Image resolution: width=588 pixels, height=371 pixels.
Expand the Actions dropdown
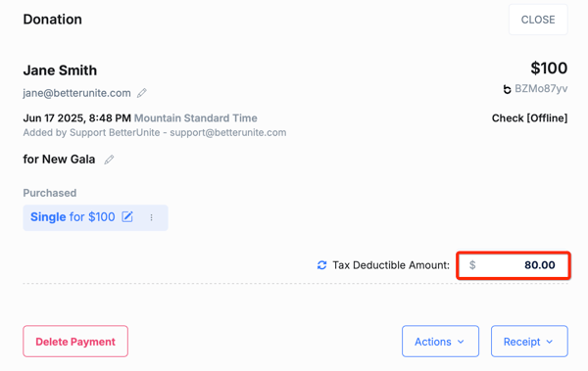(x=440, y=341)
